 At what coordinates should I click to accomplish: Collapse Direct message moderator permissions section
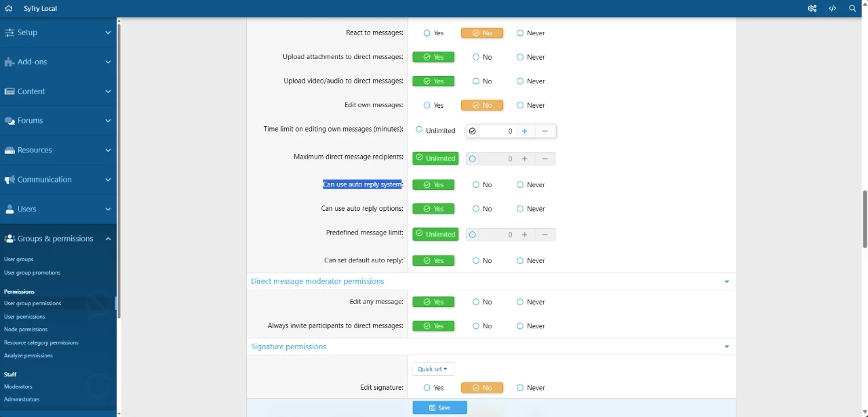[727, 281]
